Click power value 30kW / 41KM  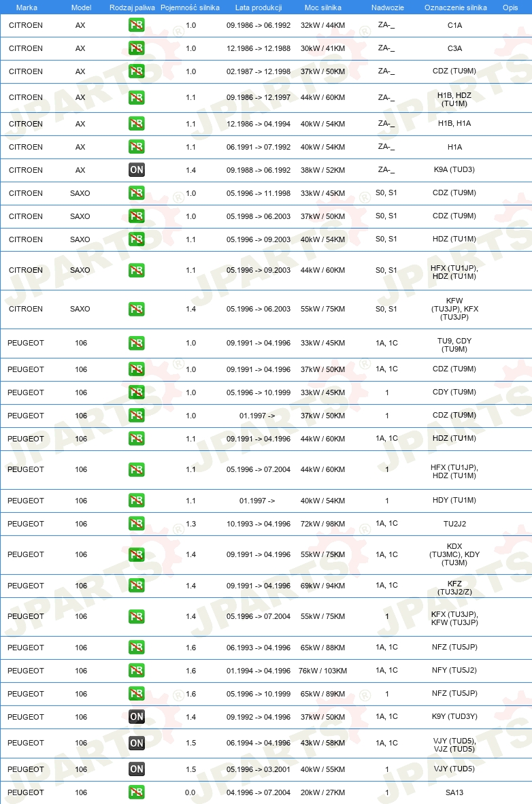coord(322,48)
